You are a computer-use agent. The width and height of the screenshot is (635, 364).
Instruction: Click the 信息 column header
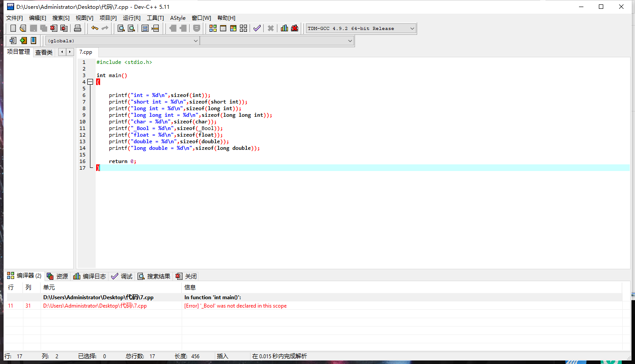tap(402, 287)
